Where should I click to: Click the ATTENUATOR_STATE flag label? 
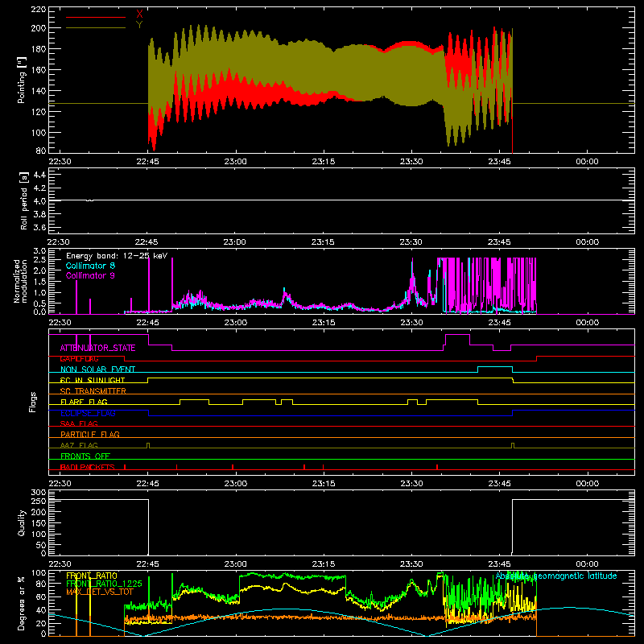coord(97,349)
